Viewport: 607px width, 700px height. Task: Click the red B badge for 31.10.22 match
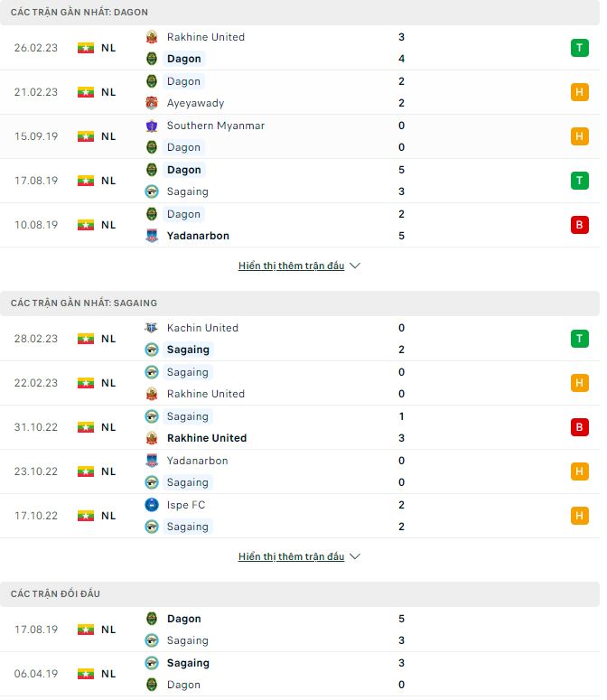[x=579, y=427]
